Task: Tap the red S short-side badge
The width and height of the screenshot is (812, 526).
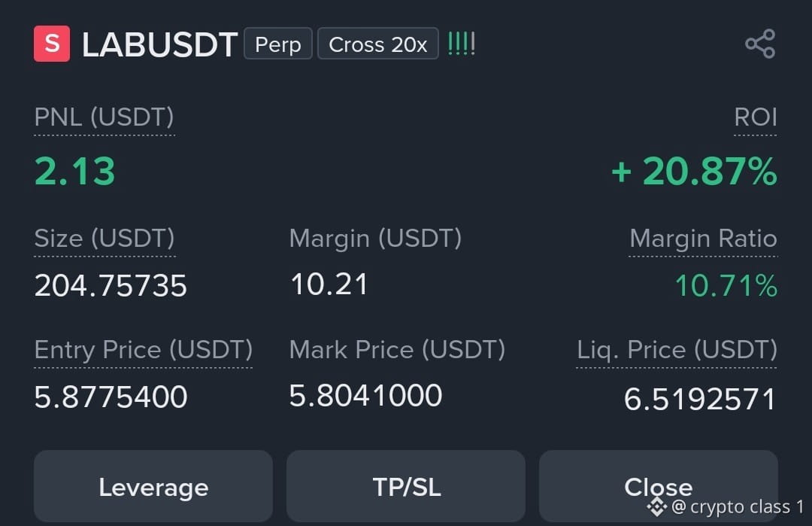Action: (52, 44)
